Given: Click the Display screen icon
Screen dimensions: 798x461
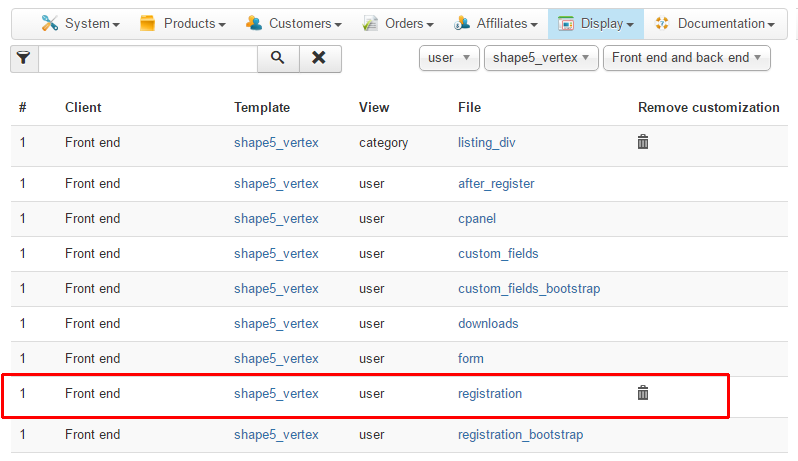Looking at the screenshot, I should point(566,23).
